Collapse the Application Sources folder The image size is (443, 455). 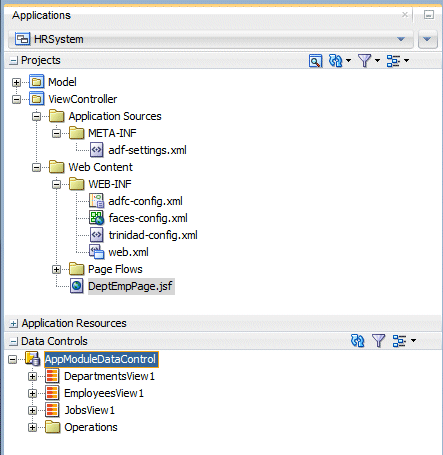pyautogui.click(x=36, y=116)
